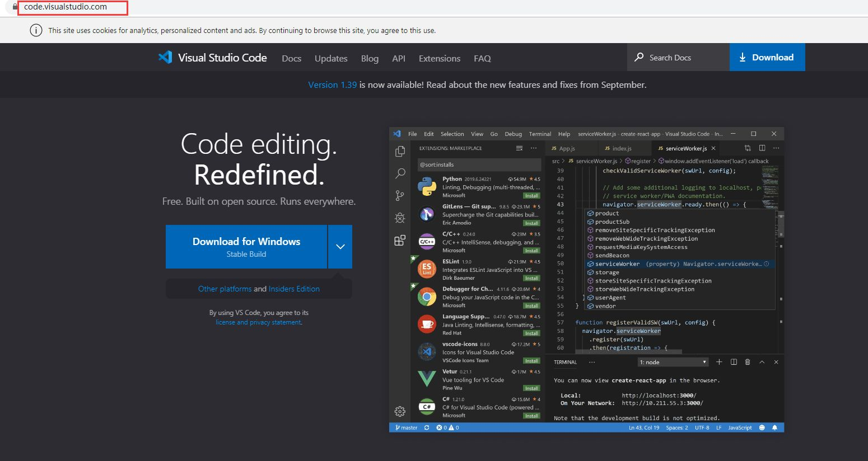Click the cookie notice info icon
The height and width of the screenshot is (461, 868).
click(36, 30)
